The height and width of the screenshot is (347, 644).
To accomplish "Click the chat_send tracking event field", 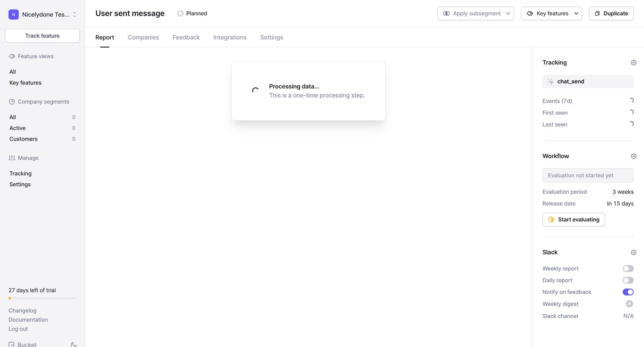I will [588, 81].
